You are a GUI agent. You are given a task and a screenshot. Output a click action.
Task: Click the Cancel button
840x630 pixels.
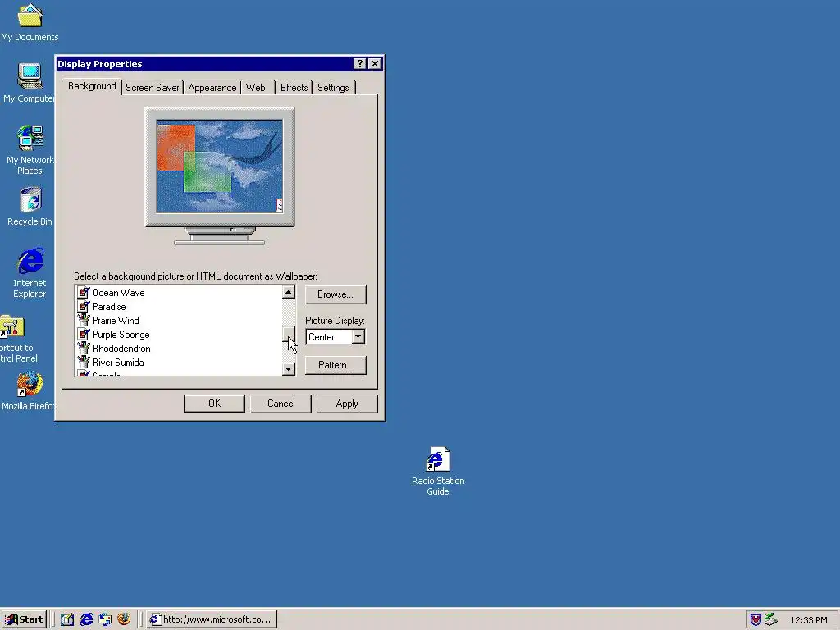click(x=281, y=404)
